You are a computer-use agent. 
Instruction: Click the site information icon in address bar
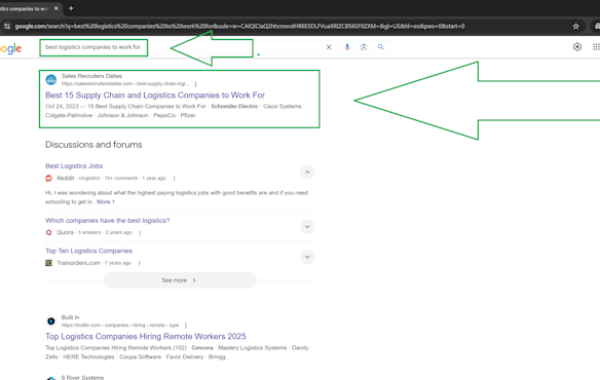[x=7, y=26]
